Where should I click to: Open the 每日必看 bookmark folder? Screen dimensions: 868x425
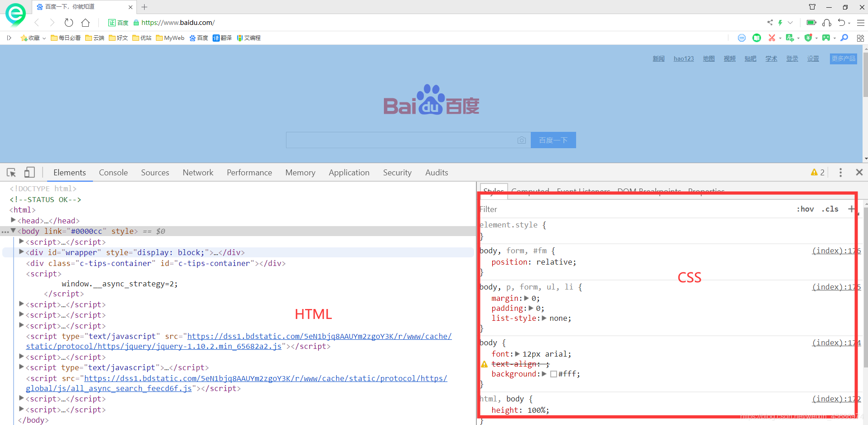coord(66,38)
